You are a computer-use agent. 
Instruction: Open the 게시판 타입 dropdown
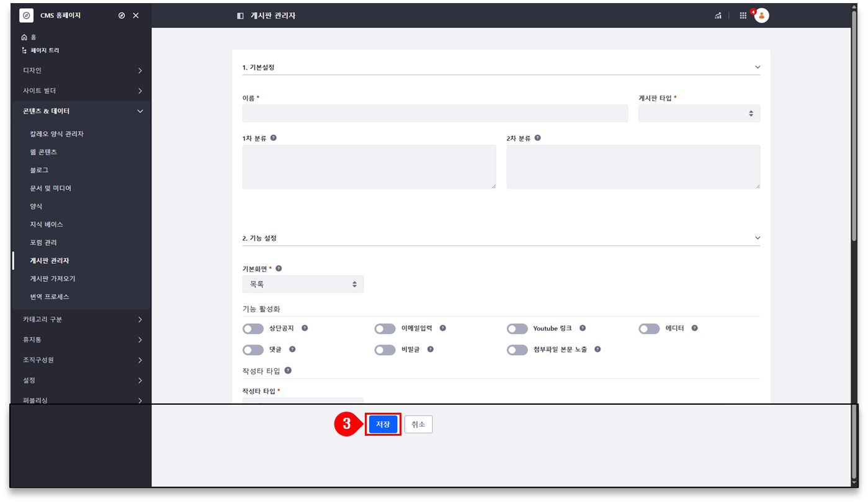tap(699, 114)
